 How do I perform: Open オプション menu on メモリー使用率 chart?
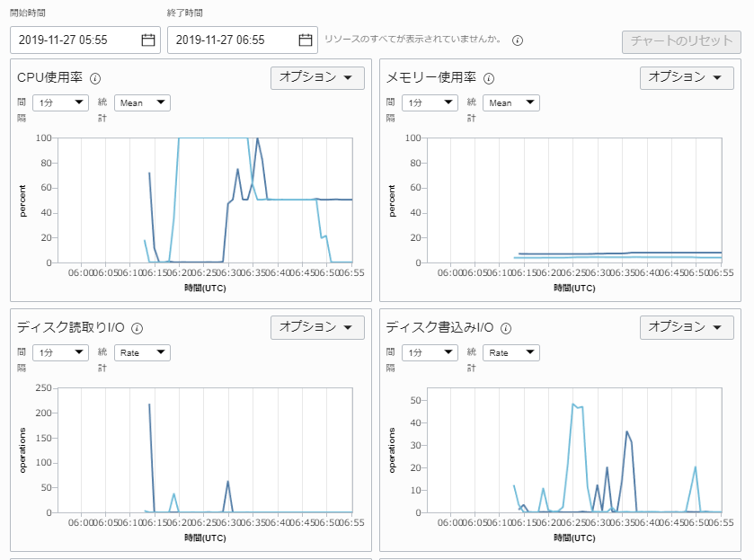click(687, 77)
